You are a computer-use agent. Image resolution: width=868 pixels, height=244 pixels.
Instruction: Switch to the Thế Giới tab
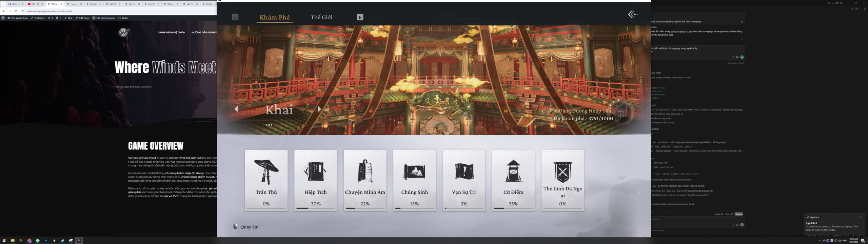pos(321,17)
